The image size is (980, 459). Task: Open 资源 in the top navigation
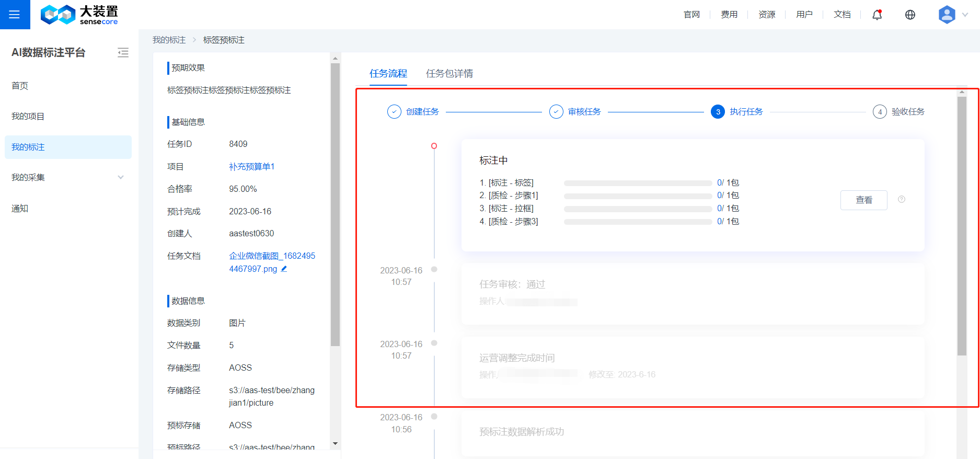pos(767,15)
